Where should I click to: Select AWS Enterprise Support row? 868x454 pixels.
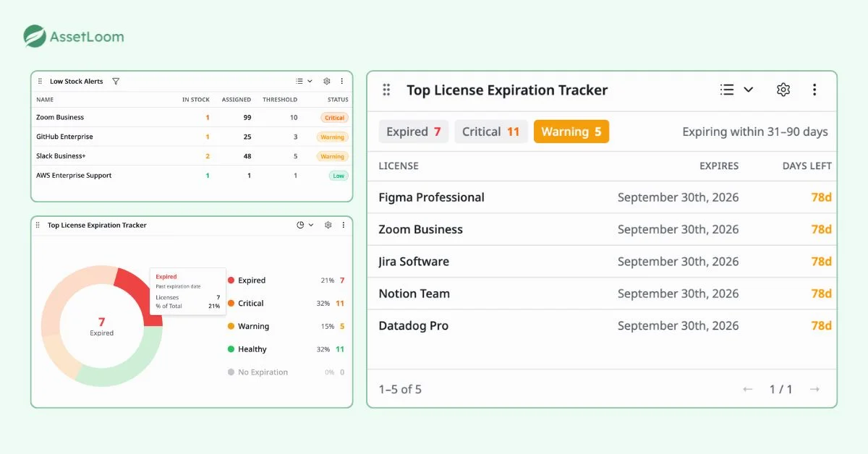pos(192,176)
